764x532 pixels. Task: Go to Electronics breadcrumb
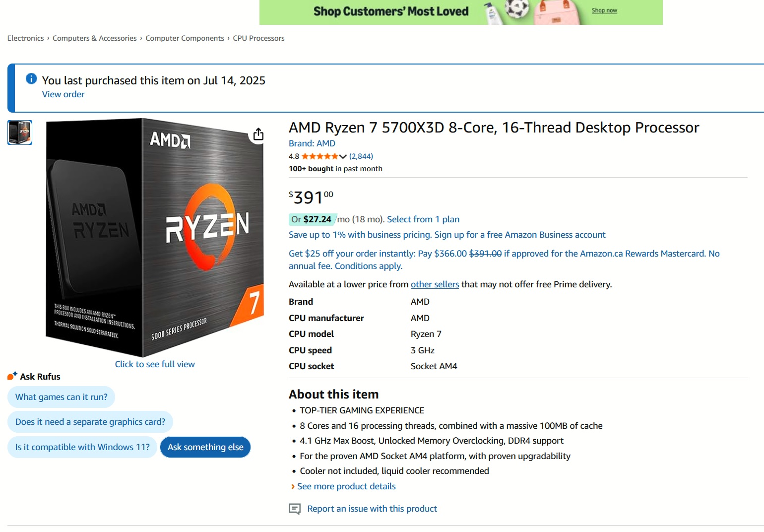[x=25, y=38]
